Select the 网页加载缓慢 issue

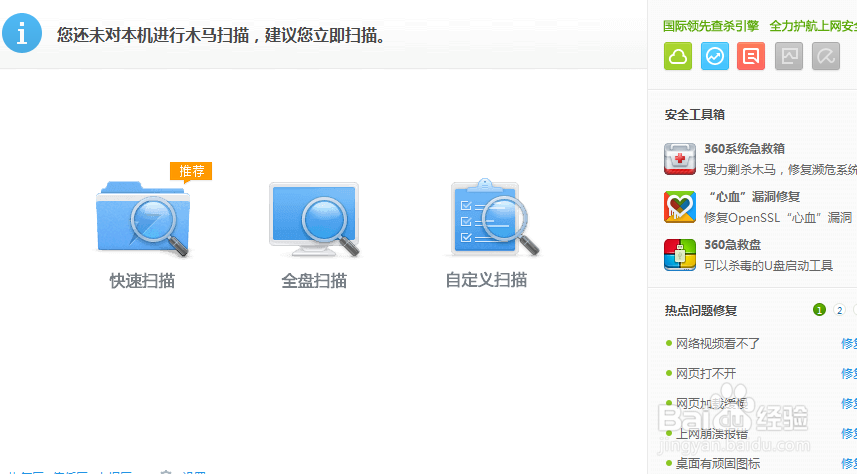pyautogui.click(x=712, y=403)
